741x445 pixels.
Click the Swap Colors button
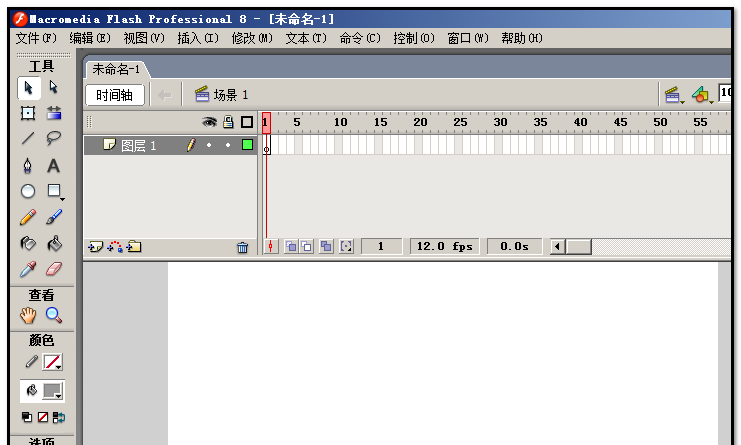59,417
